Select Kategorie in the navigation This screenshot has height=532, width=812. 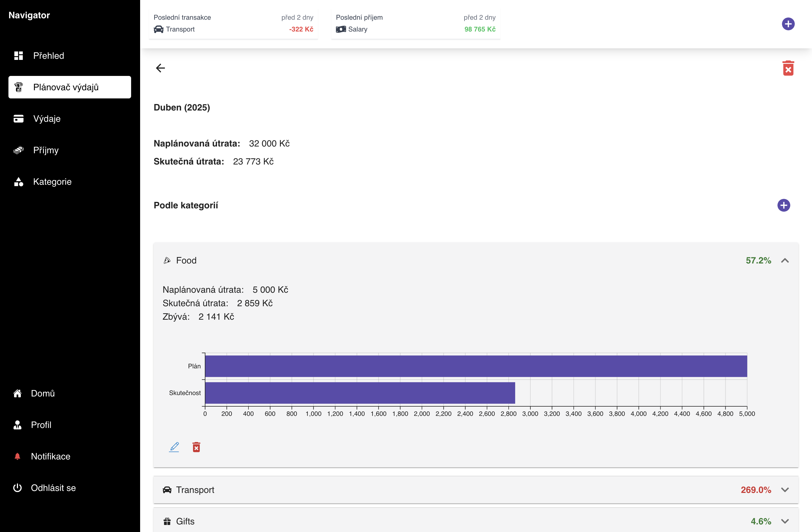tap(52, 182)
